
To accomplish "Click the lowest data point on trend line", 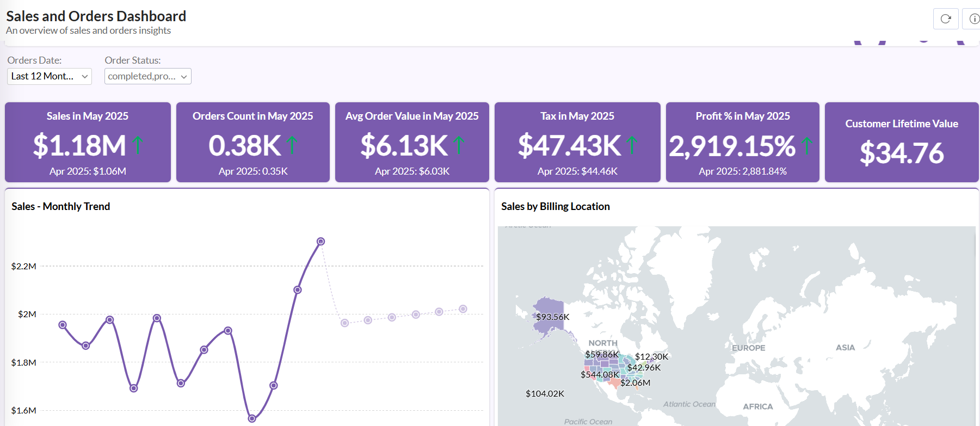I will pyautogui.click(x=252, y=418).
